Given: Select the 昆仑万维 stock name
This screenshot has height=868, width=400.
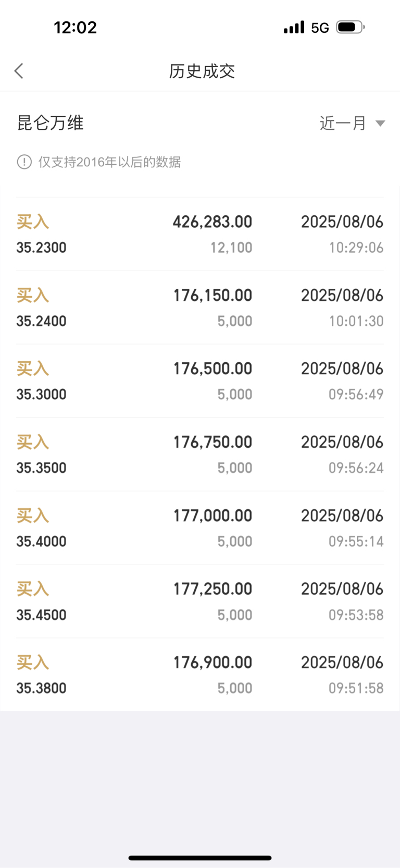Looking at the screenshot, I should (x=51, y=123).
